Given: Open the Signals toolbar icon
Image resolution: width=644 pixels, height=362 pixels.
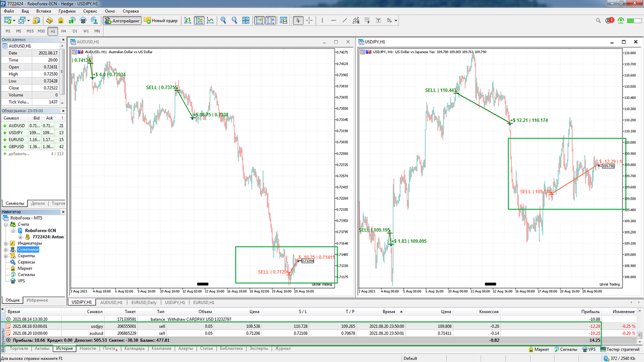Looking at the screenshot, I should coord(72,20).
